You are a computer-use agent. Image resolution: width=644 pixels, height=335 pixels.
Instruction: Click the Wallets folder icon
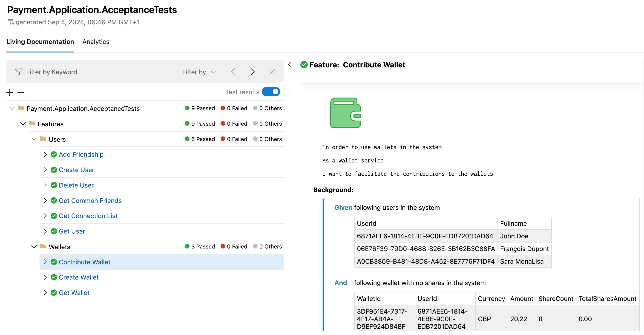[43, 246]
